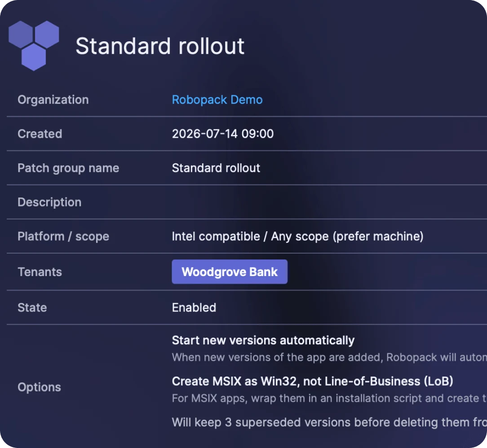Click the When new versions of the app description
Screen dimensions: 487x448
point(329,357)
